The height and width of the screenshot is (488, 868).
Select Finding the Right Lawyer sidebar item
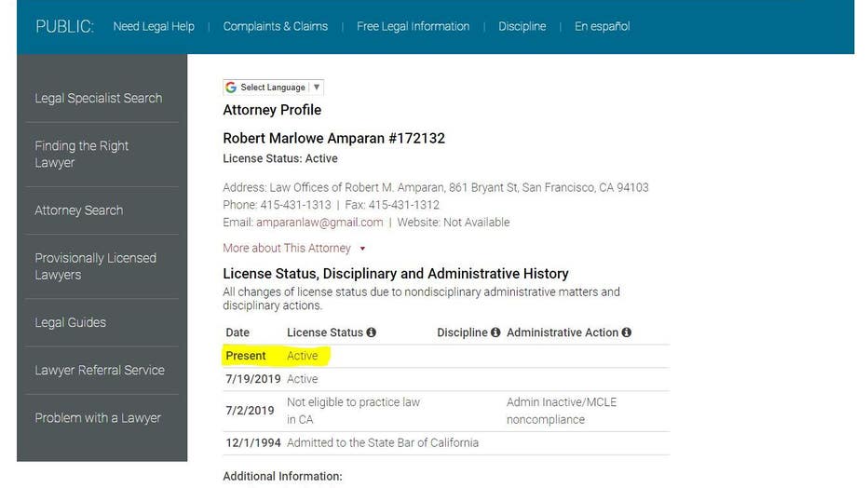[81, 155]
